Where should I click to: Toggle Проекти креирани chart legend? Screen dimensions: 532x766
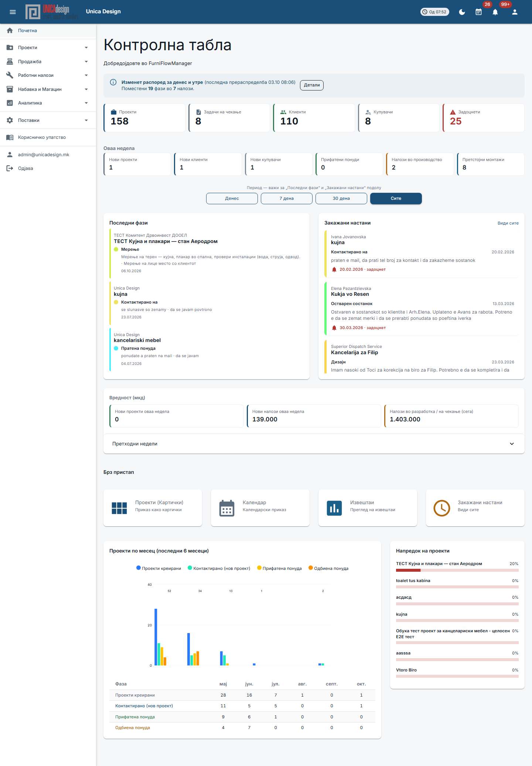point(159,568)
